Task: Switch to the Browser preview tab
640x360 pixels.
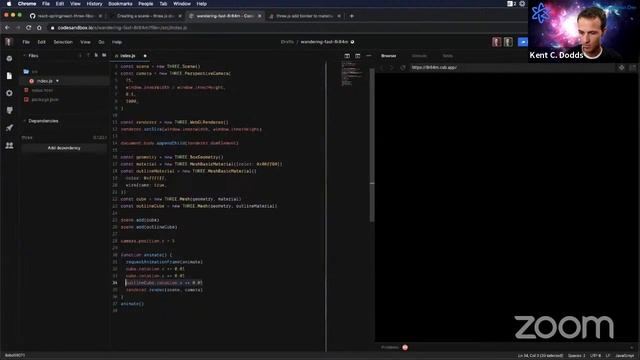Action: (x=389, y=56)
